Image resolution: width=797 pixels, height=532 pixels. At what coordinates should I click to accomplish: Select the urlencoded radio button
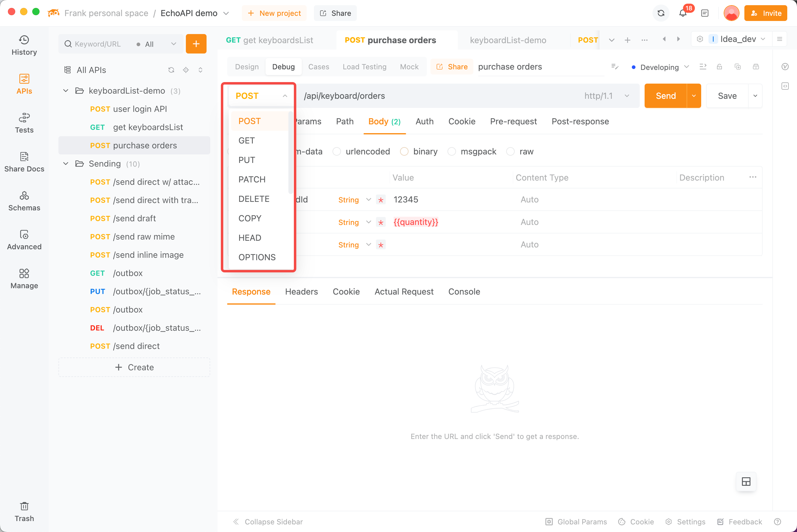337,151
